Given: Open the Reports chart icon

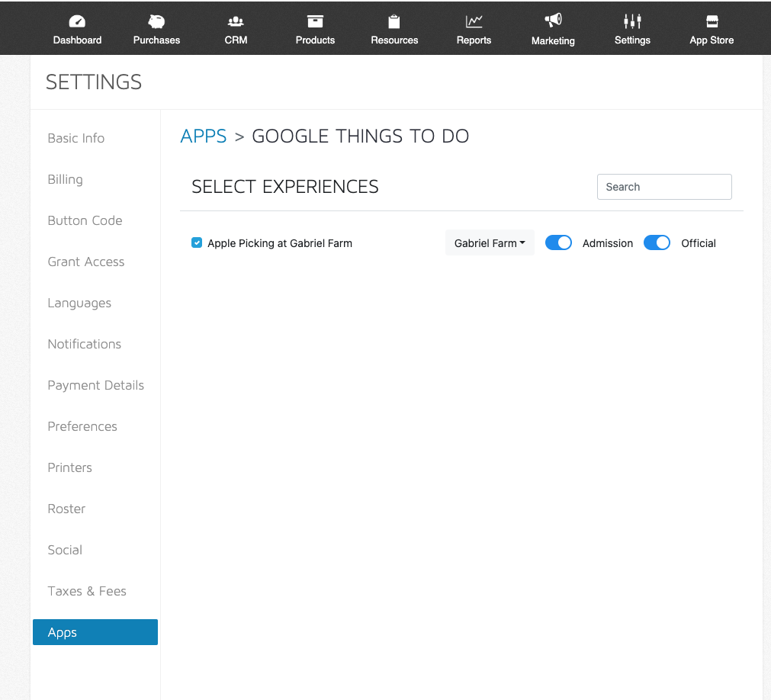Looking at the screenshot, I should pos(474,21).
